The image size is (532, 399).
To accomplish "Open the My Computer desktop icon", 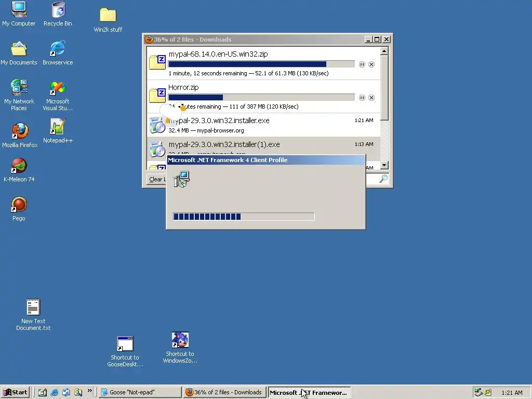I will pos(19,14).
